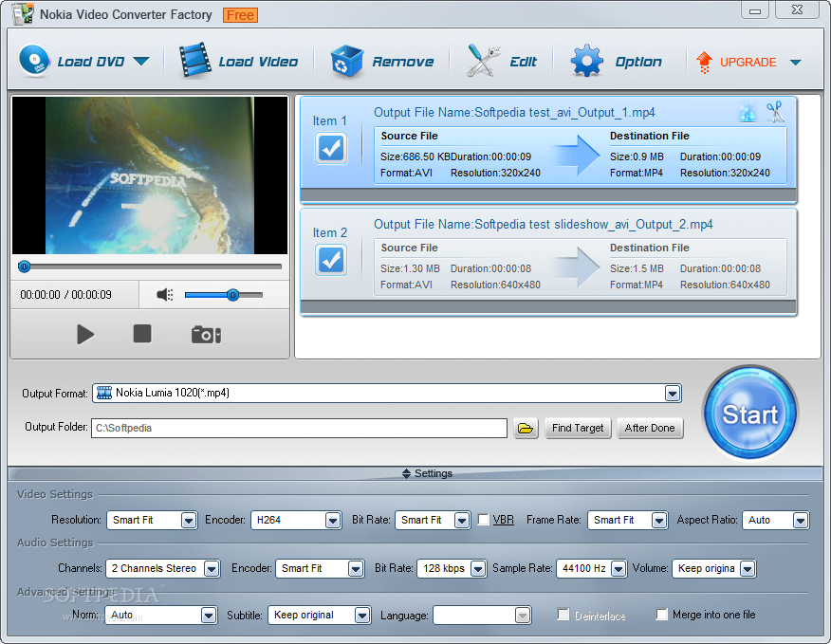The width and height of the screenshot is (831, 644).
Task: Open the Sample Rate 44100 Hz dropdown
Action: [x=619, y=569]
